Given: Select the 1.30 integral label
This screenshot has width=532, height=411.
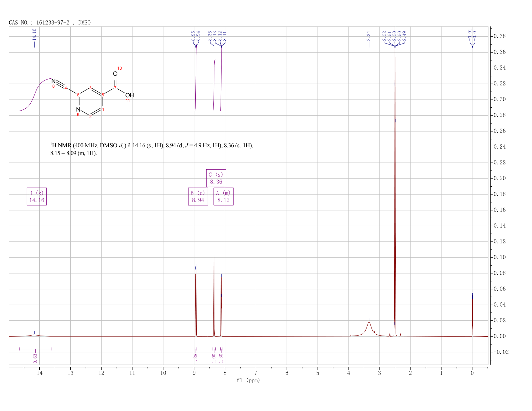Looking at the screenshot, I should click(221, 358).
